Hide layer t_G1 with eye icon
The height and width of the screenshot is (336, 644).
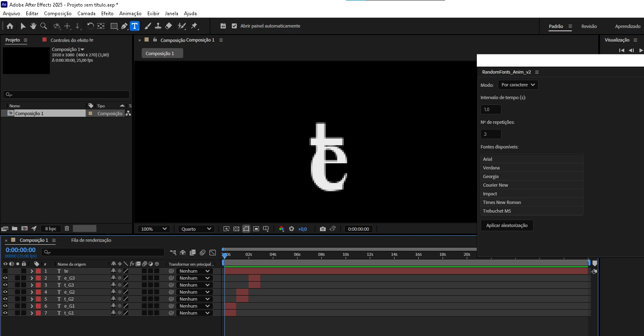click(5, 313)
